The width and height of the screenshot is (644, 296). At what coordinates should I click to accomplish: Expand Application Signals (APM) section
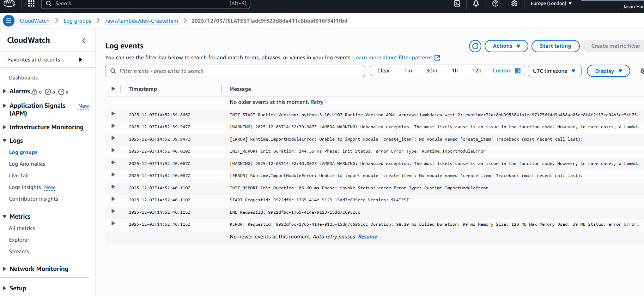[x=5, y=106]
